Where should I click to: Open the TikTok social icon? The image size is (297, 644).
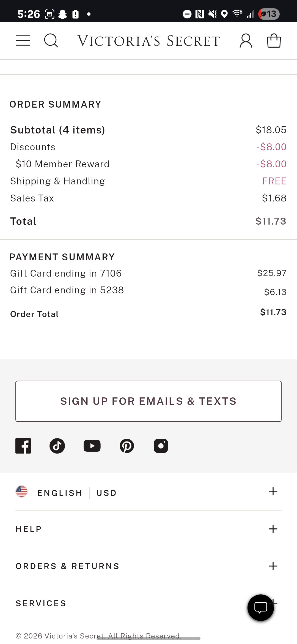[x=57, y=446]
